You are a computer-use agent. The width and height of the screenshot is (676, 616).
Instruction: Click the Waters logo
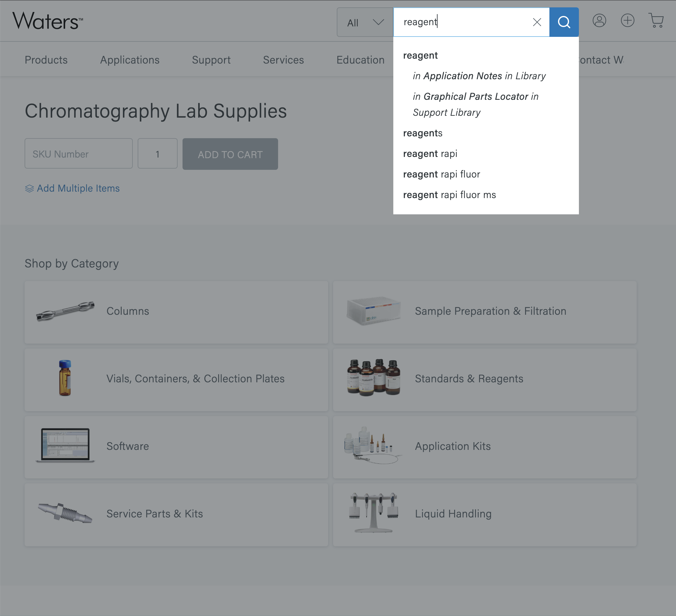48,21
